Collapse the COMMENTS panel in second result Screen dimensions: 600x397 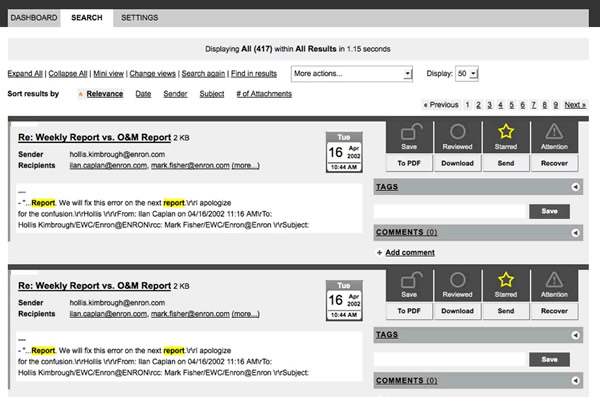click(x=575, y=380)
